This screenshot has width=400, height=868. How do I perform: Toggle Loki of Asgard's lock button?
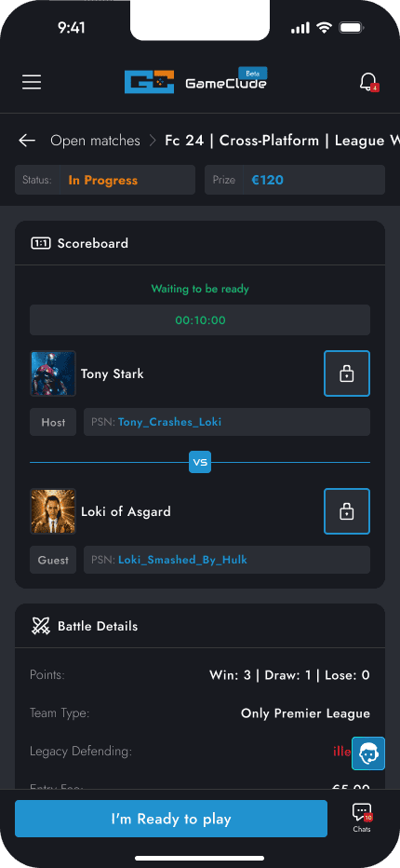click(347, 511)
